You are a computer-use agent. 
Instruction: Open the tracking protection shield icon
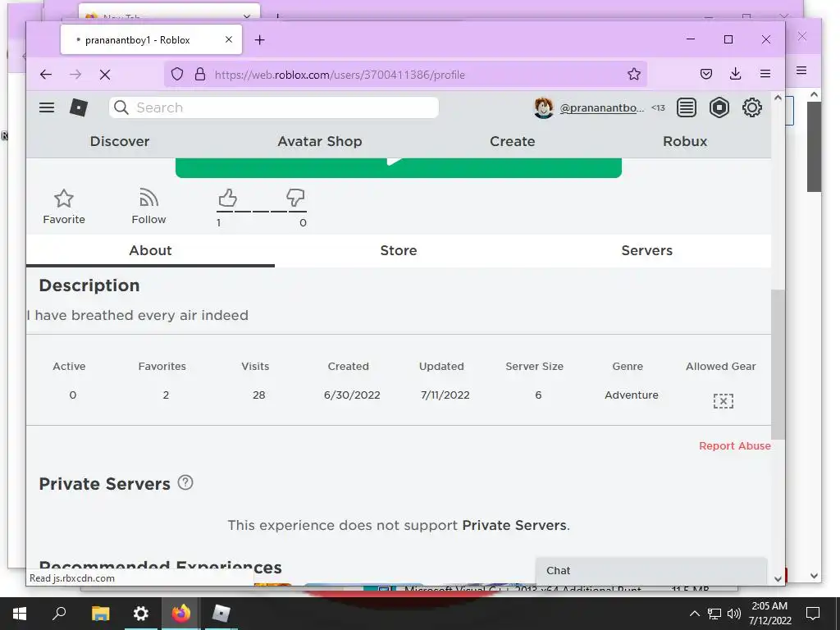coord(177,74)
